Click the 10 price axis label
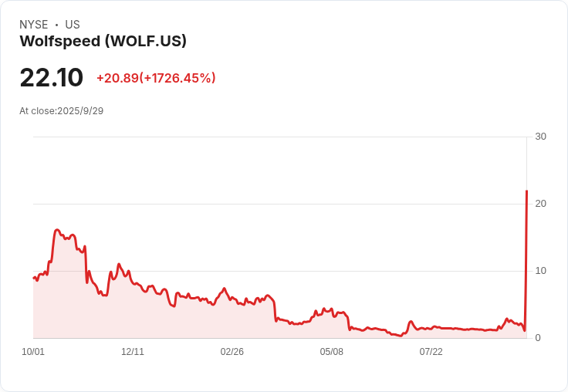Viewport: 568px width, 392px height. [x=540, y=271]
